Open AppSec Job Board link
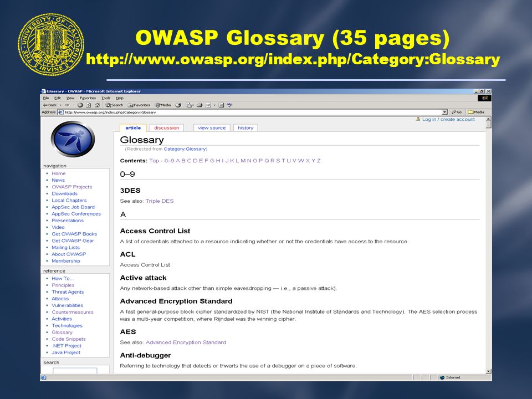532x399 pixels. point(73,207)
